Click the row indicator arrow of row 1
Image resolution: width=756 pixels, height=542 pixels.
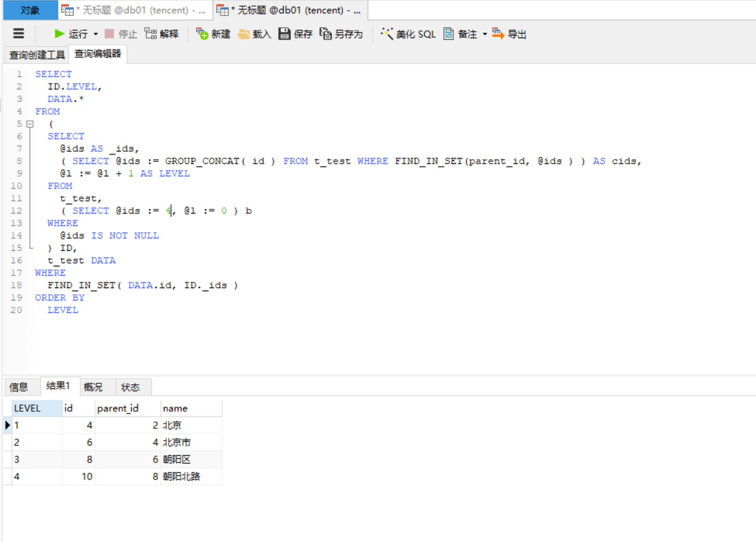pyautogui.click(x=7, y=425)
